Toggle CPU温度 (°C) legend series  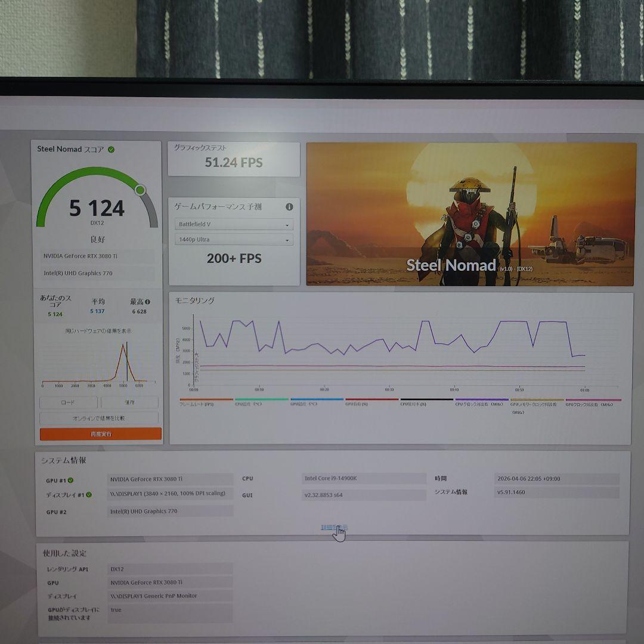[x=261, y=402]
